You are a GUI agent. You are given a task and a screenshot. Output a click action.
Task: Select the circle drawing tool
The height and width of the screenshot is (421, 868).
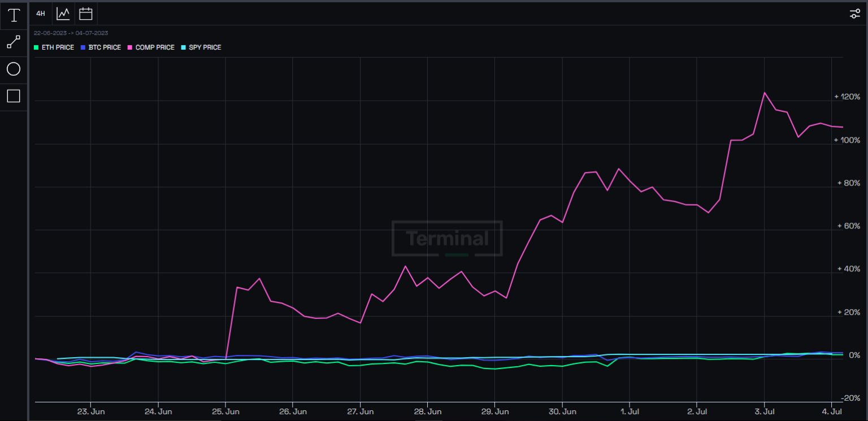14,69
